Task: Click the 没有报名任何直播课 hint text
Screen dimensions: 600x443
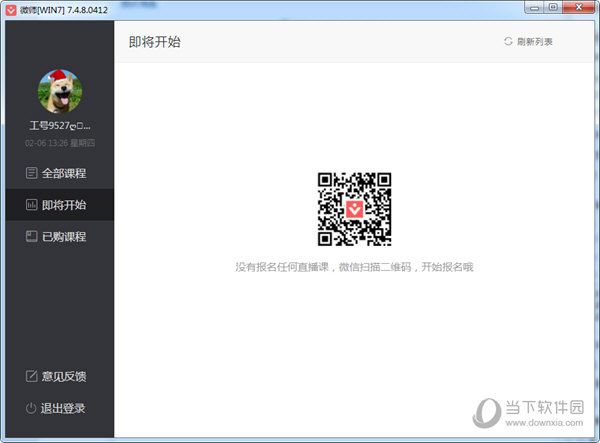Action: pyautogui.click(x=354, y=267)
